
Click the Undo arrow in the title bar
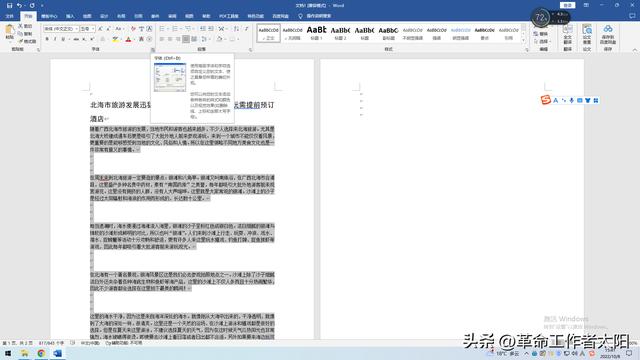(19, 5)
